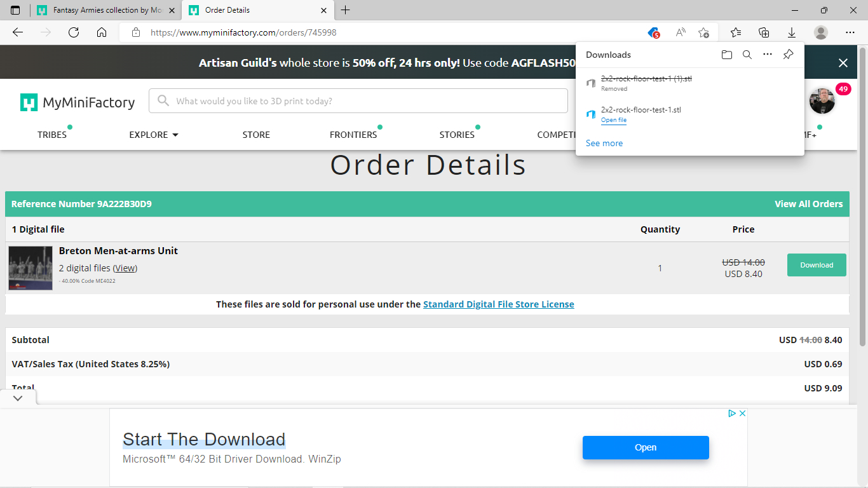Screen dimensions: 868x488
Task: Select Reference Number 9A222B30D9 text
Action: (81, 204)
